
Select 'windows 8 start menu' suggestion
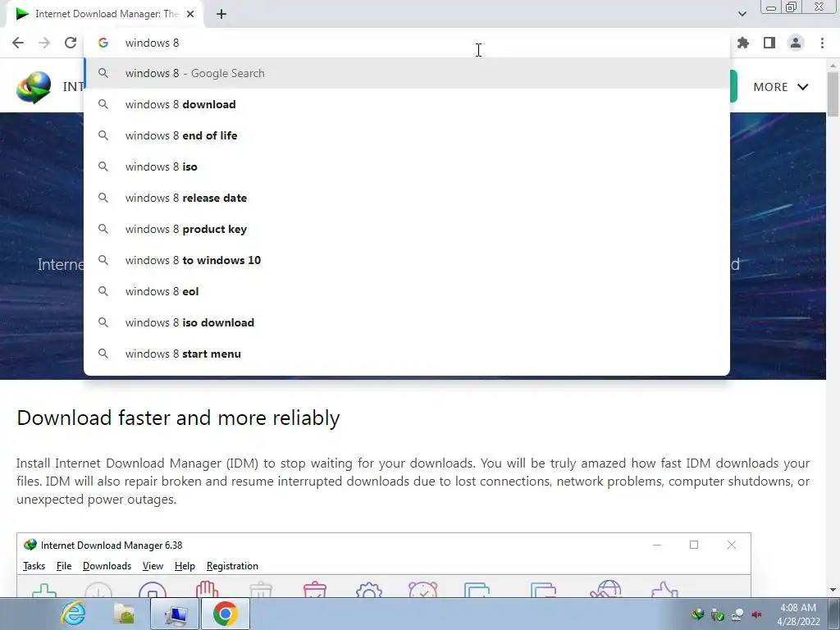tap(407, 354)
